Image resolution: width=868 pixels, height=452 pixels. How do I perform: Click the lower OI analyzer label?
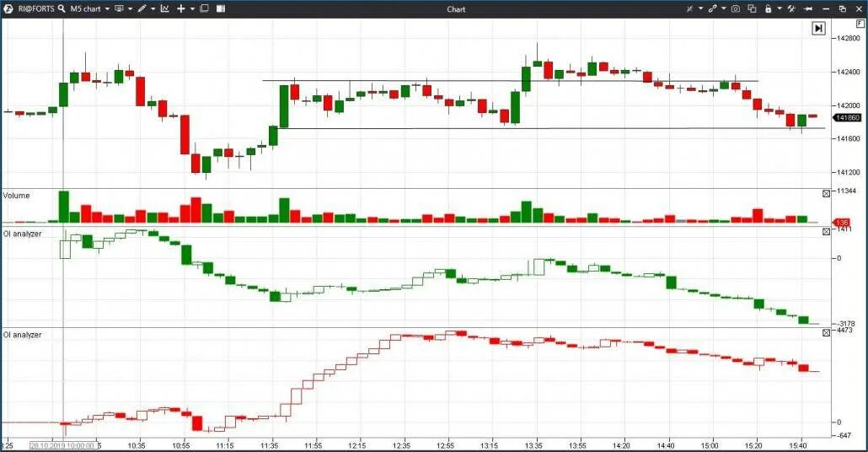[x=22, y=335]
